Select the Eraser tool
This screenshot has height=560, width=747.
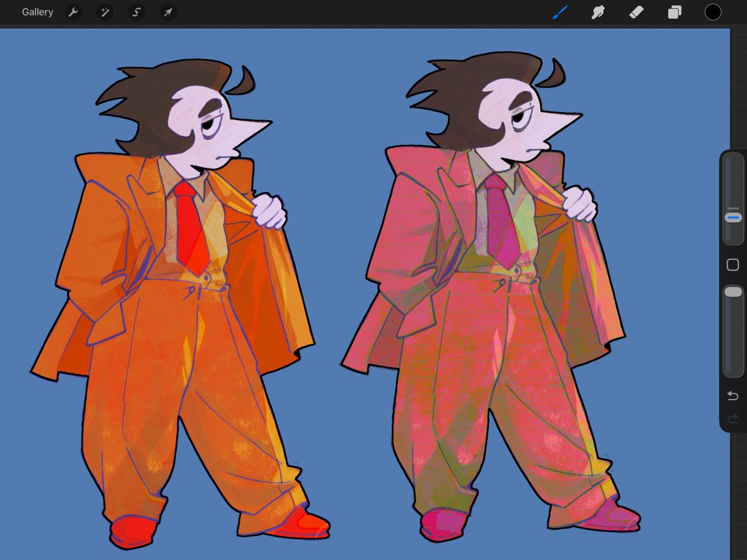coord(636,12)
